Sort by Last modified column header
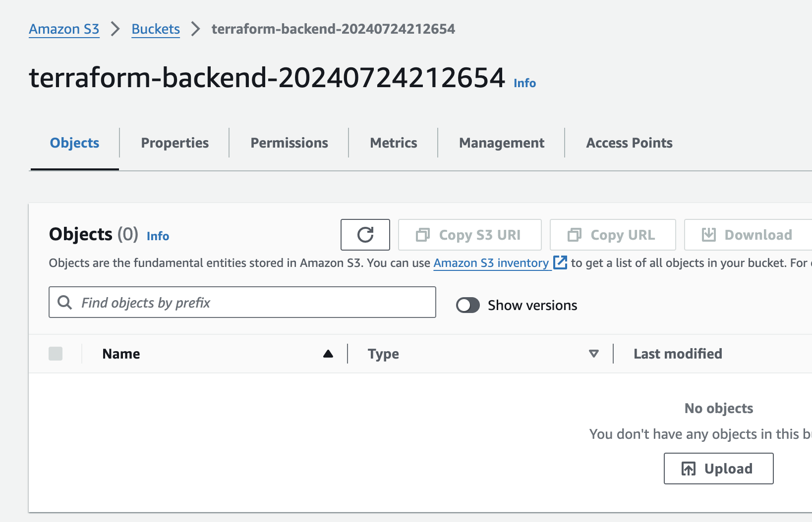Image resolution: width=812 pixels, height=522 pixels. (677, 354)
